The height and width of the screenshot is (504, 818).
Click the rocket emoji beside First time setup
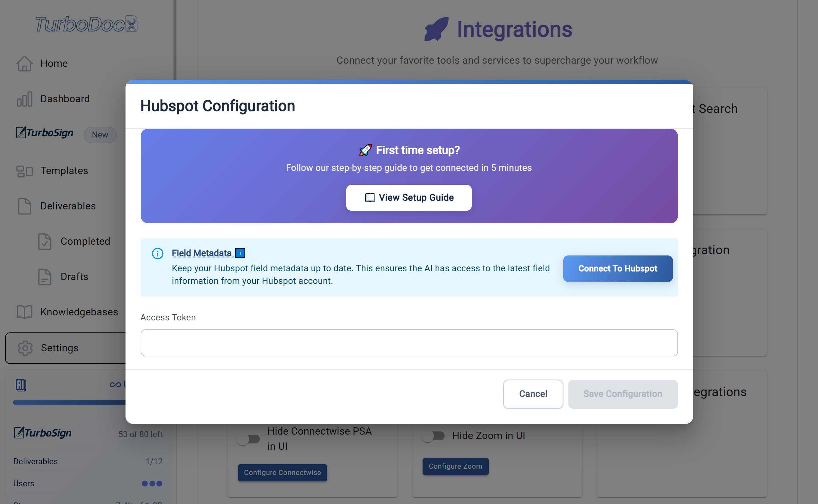click(365, 150)
